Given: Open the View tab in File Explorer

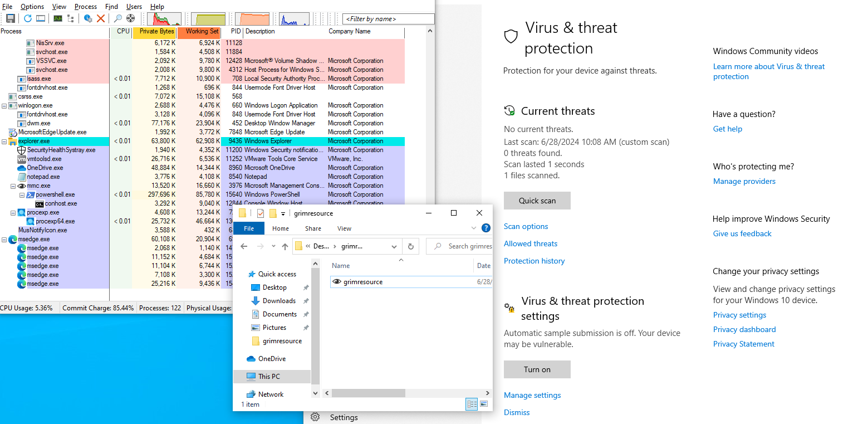Looking at the screenshot, I should pos(344,228).
